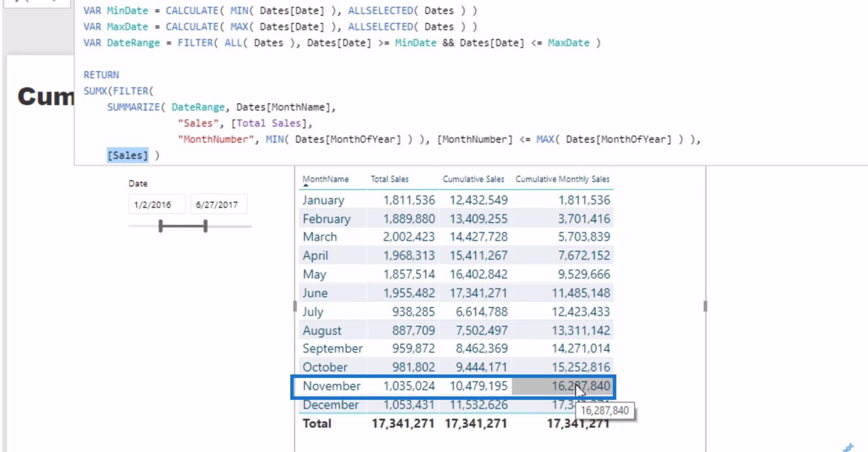The height and width of the screenshot is (452, 868).
Task: Click October Total Sales value 981,802
Action: click(413, 367)
